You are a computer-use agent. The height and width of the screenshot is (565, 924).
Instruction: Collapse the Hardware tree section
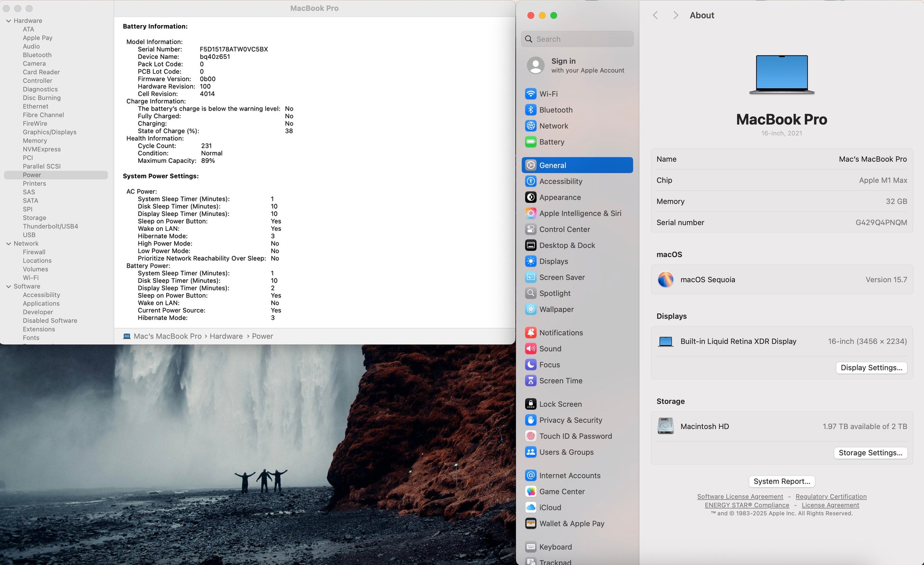tap(9, 21)
